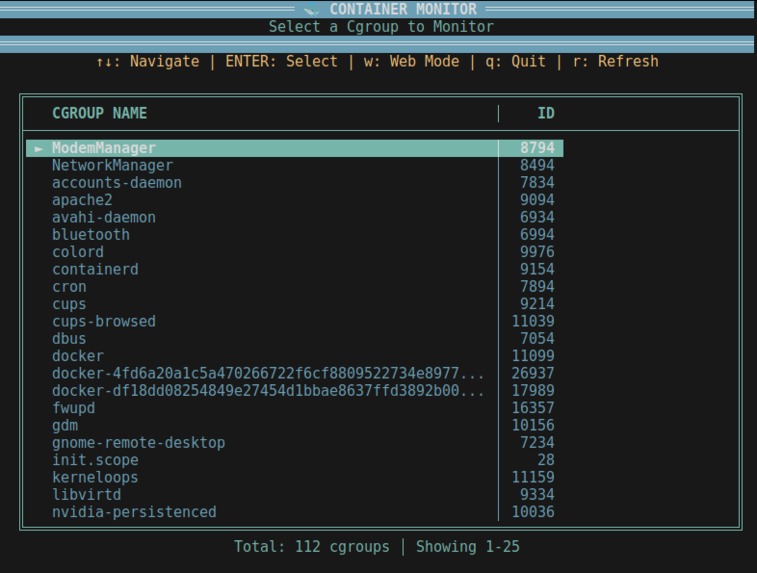Click ID value 10036
Image resolution: width=757 pixels, height=573 pixels.
(533, 513)
